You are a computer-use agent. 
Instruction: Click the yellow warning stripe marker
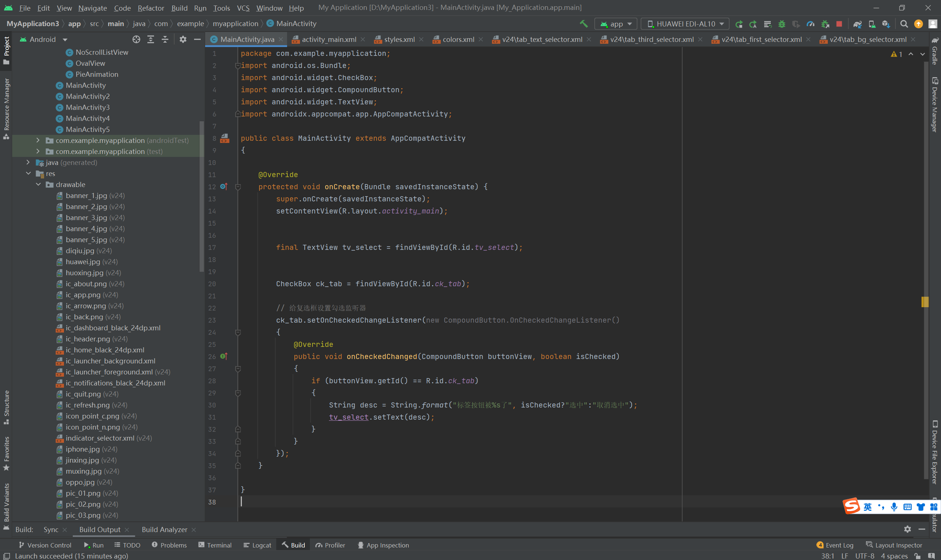pyautogui.click(x=925, y=302)
